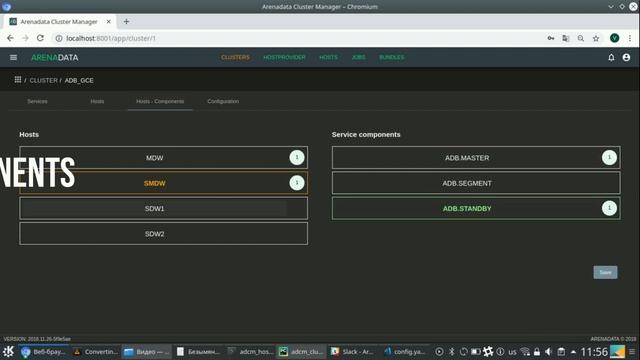Open the Slack taskbar entry
The image size is (640, 360).
click(352, 351)
